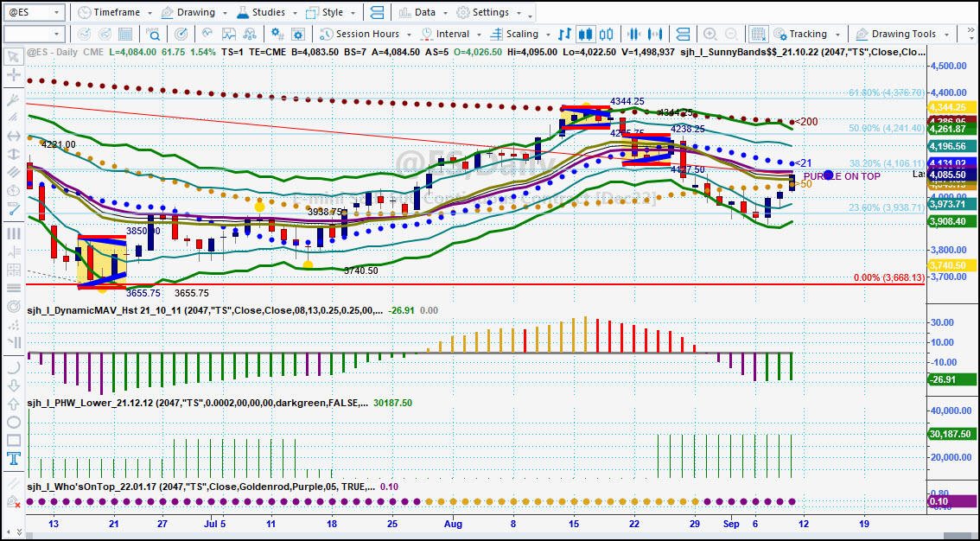Choose the up arrow drawing tool
The width and height of the screenshot is (980, 541).
13,404
